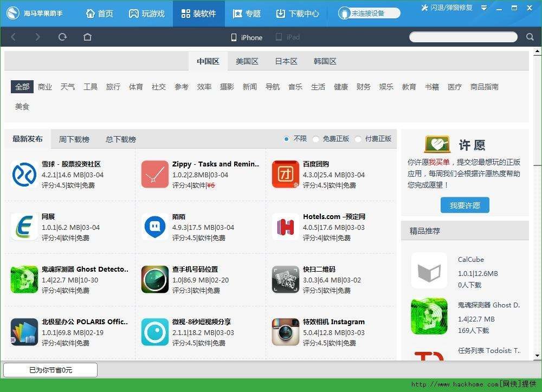Viewport: 542px width, 392px height.
Task: Switch device type to iPad
Action: coord(288,37)
